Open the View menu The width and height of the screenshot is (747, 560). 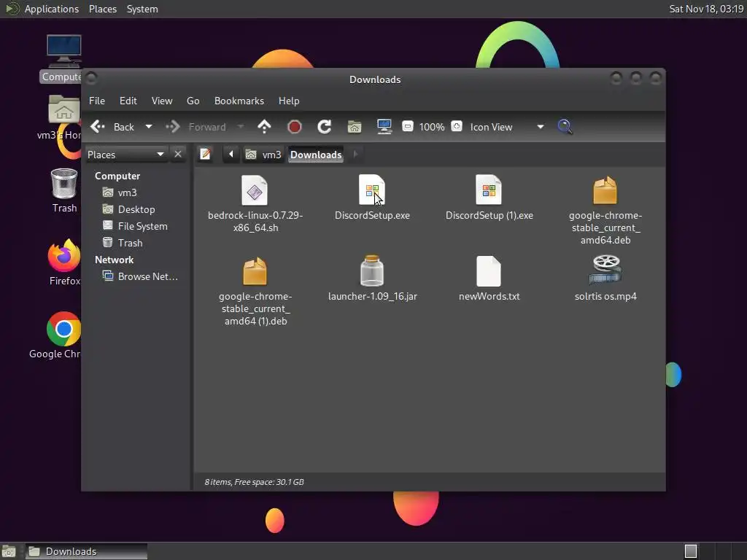click(x=162, y=101)
